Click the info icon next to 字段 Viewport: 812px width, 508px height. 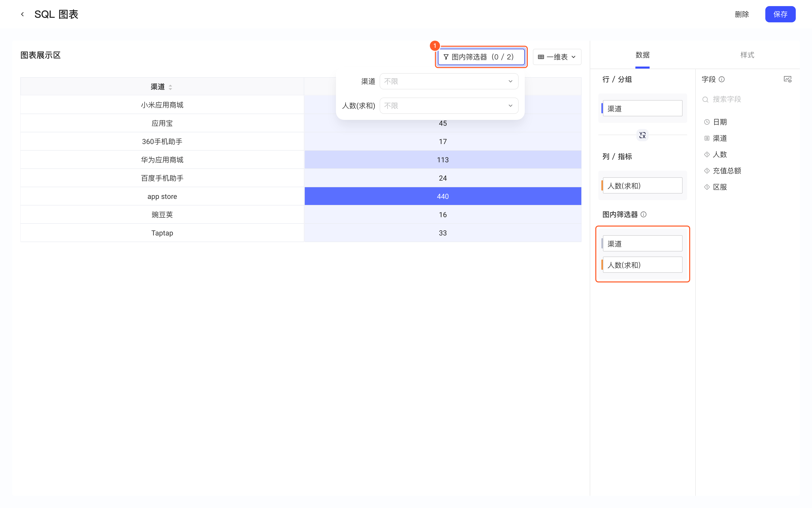click(x=722, y=79)
